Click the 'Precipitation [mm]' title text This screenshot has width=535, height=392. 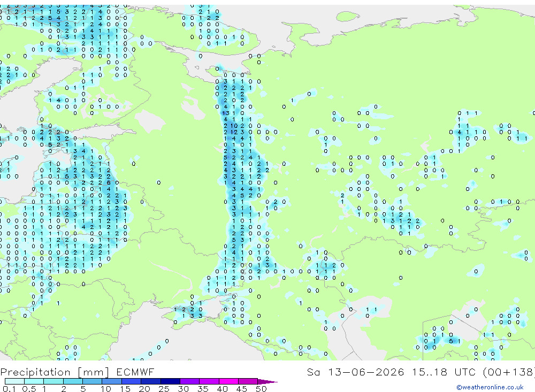click(55, 372)
